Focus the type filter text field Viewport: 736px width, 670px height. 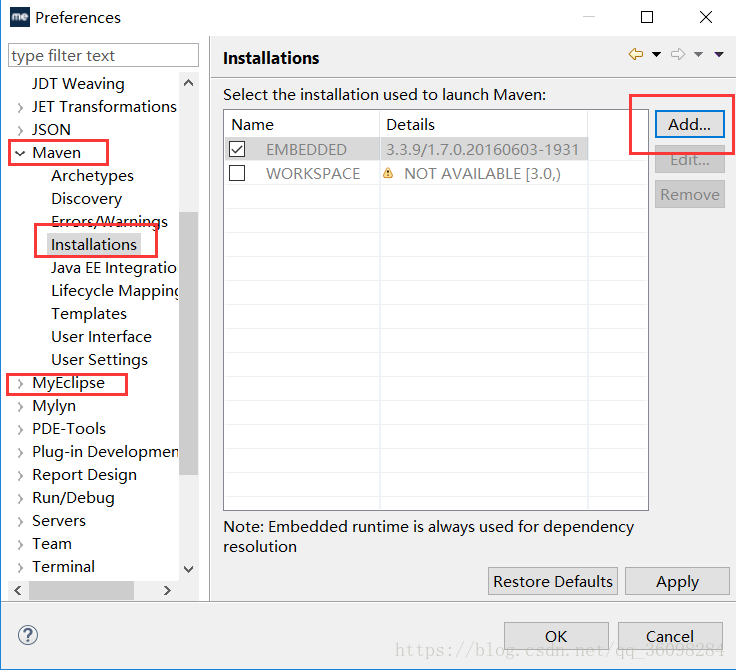click(x=103, y=55)
